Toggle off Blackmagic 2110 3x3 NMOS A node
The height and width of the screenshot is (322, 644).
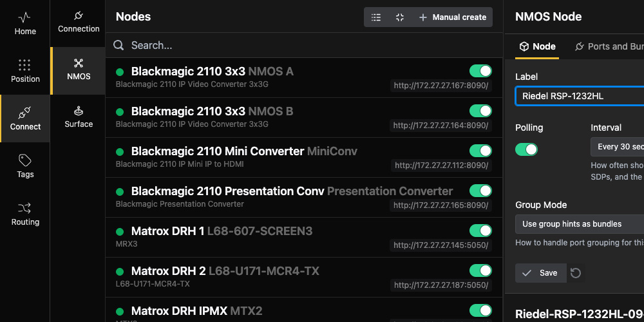click(x=480, y=71)
